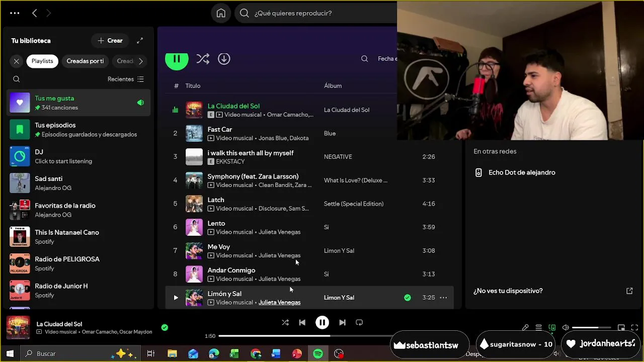Open the connect-to-device icon
The image size is (644, 362).
552,328
